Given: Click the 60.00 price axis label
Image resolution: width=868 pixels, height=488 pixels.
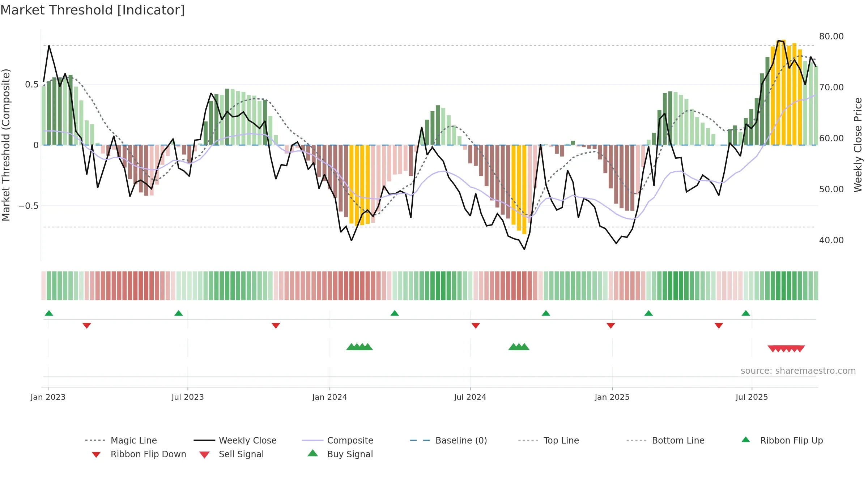Looking at the screenshot, I should pyautogui.click(x=831, y=138).
